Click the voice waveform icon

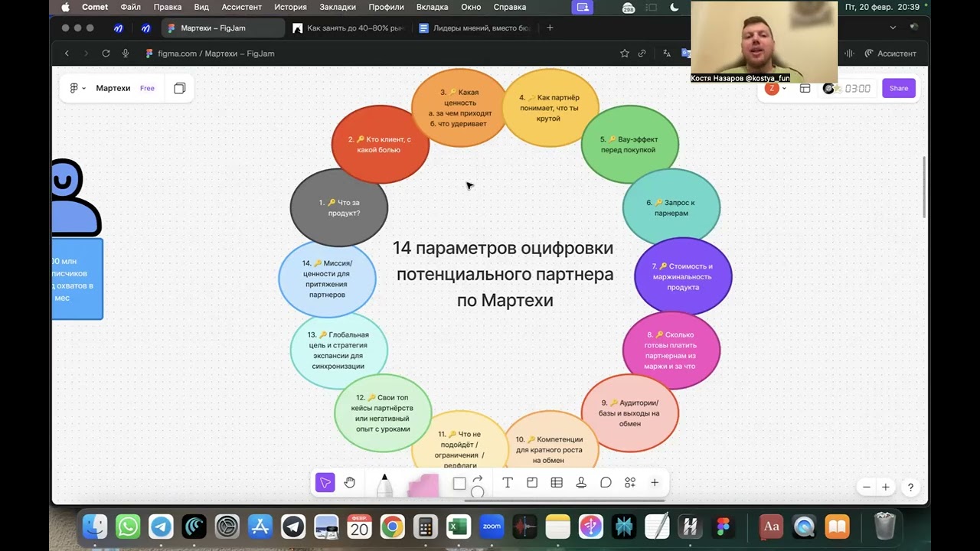850,54
